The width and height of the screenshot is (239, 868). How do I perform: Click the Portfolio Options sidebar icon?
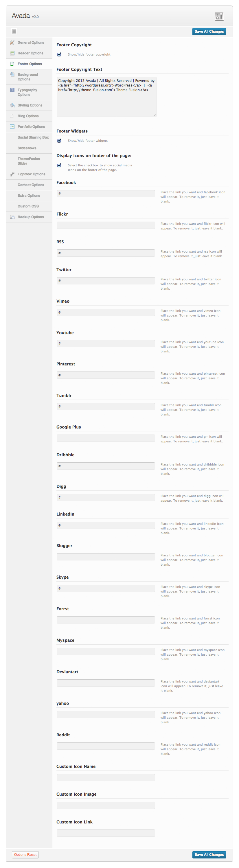coord(12,127)
